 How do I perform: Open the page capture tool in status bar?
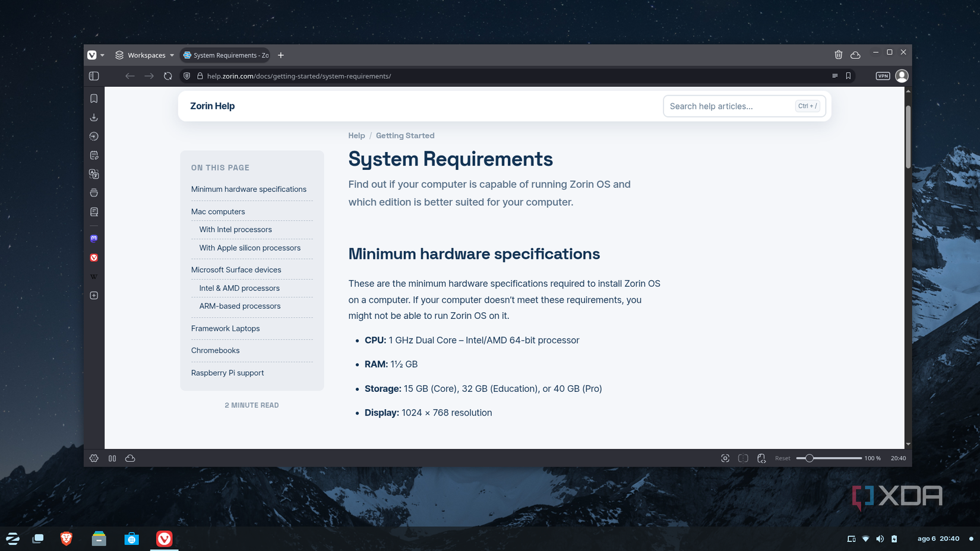point(725,458)
